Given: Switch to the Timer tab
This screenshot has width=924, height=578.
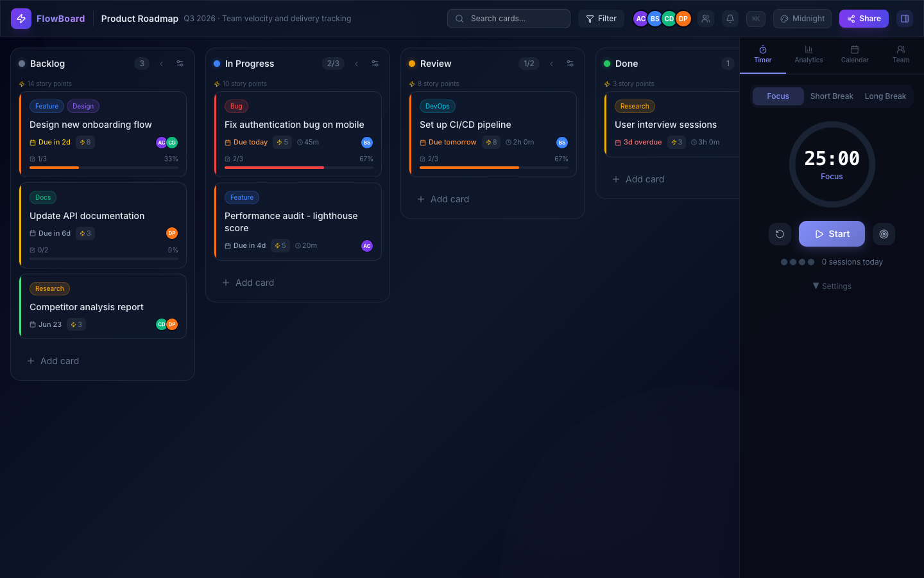Looking at the screenshot, I should coord(763,55).
